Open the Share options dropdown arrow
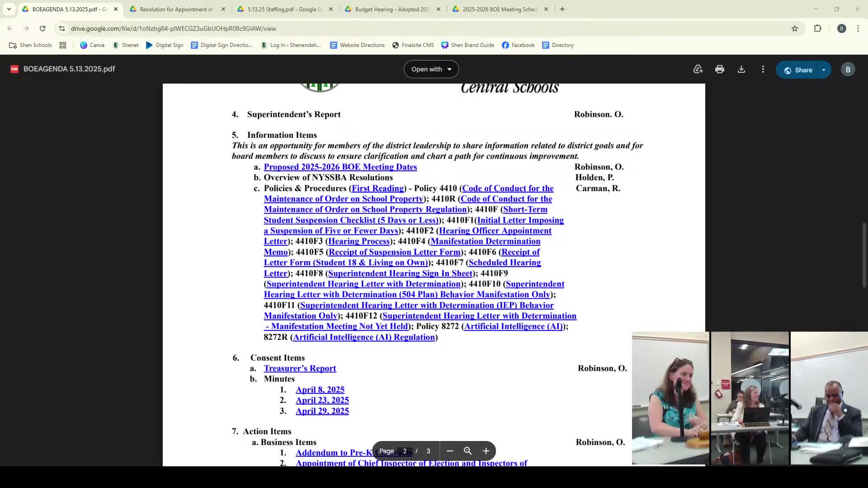Screen dimensions: 868x488 pyautogui.click(x=824, y=70)
